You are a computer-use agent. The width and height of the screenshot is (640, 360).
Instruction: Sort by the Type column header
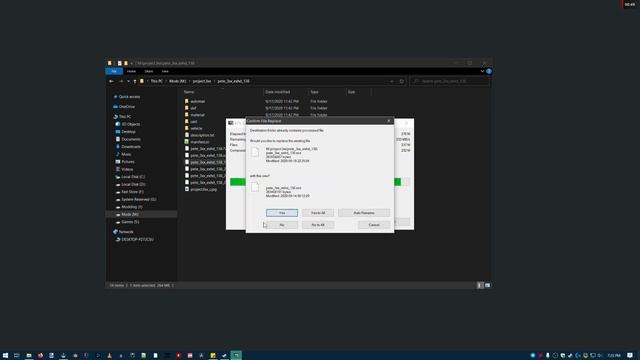tap(314, 92)
